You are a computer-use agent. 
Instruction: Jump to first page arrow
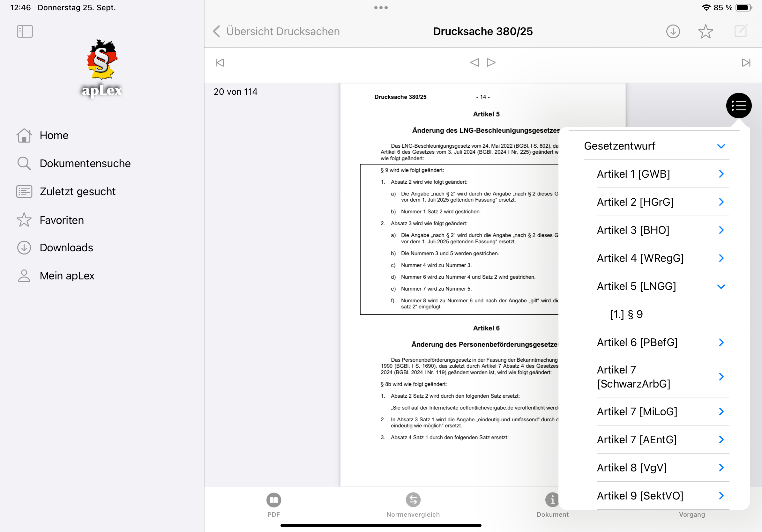click(220, 63)
